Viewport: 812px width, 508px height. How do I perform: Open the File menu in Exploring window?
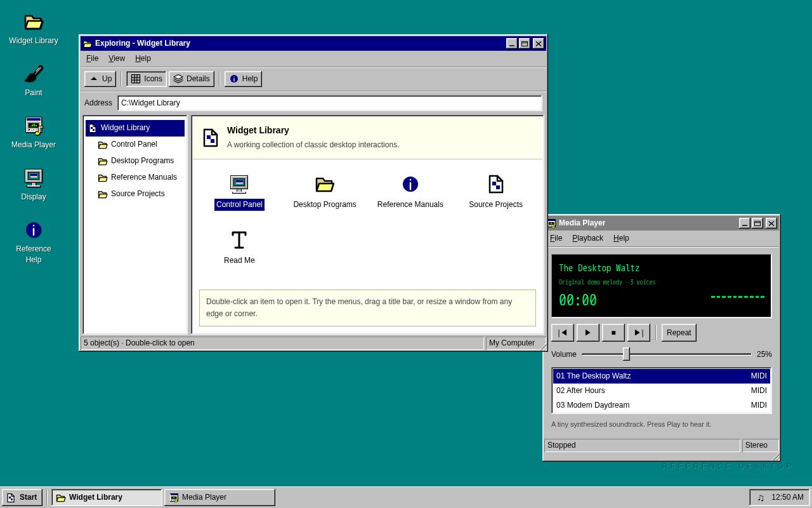pos(93,58)
